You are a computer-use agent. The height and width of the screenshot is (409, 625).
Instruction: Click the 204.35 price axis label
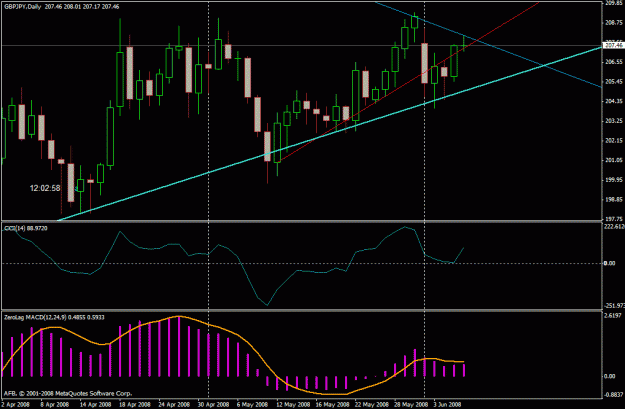(614, 101)
